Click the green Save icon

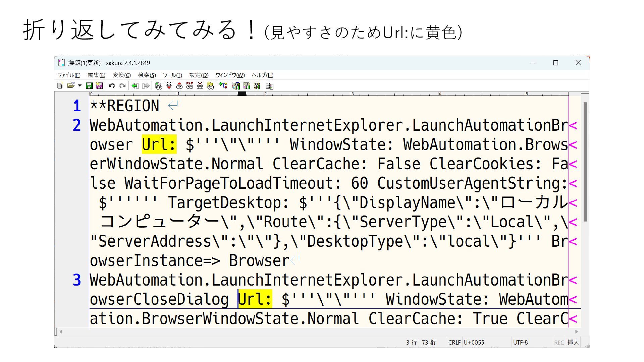[89, 86]
